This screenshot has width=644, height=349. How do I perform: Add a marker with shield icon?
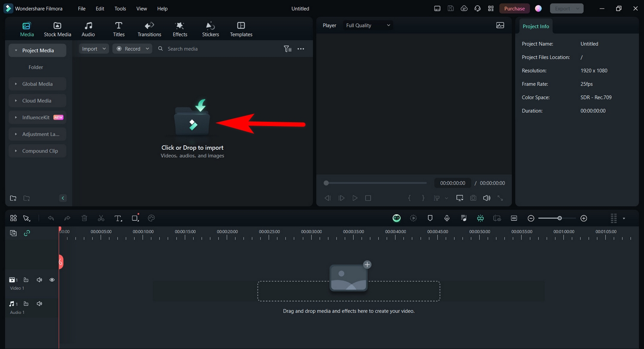coord(430,218)
